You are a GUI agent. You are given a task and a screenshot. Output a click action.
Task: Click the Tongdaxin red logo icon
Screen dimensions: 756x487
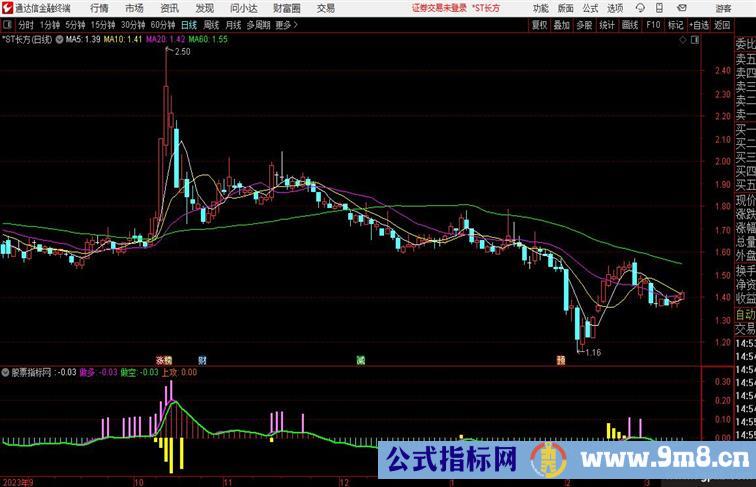[7, 8]
